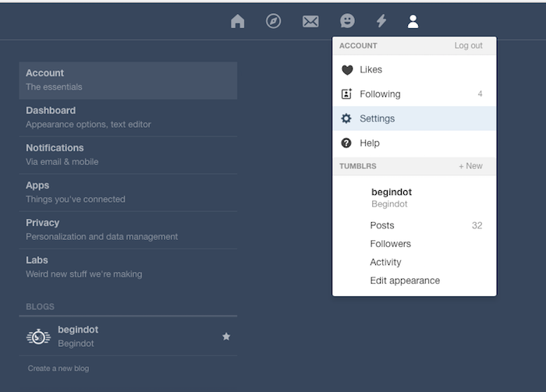Toggle the primary blog star for begindot
The width and height of the screenshot is (546, 392).
(x=226, y=337)
